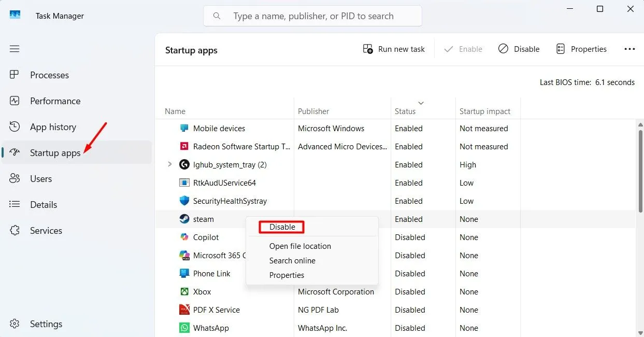
Task: Select the PDF X Service entry
Action: pos(217,310)
